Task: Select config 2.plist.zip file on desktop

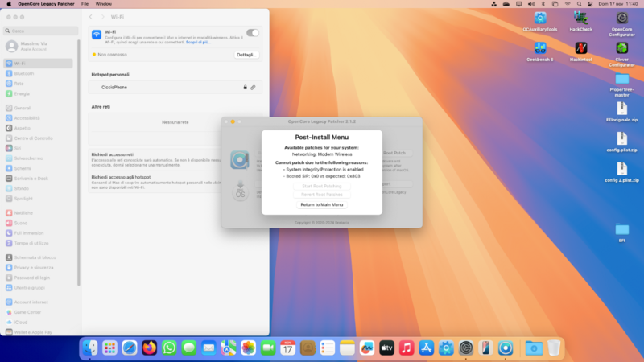Action: click(621, 171)
